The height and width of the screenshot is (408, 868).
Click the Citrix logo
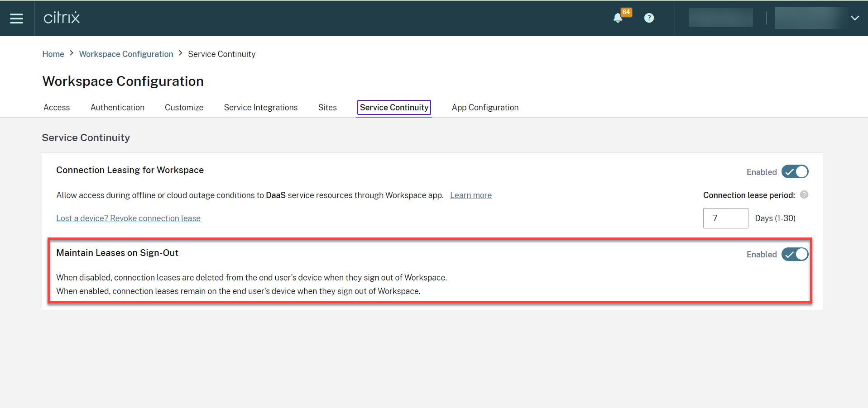tap(62, 18)
